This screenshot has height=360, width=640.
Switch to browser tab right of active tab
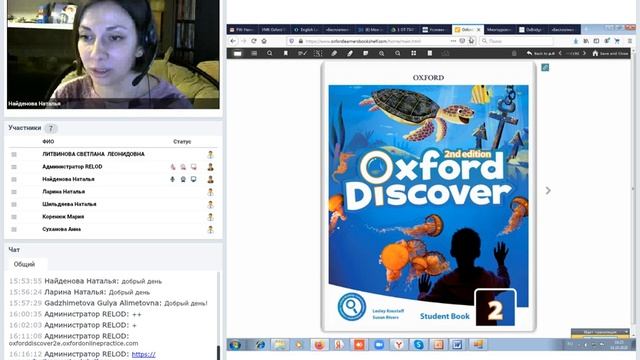pyautogui.click(x=500, y=30)
